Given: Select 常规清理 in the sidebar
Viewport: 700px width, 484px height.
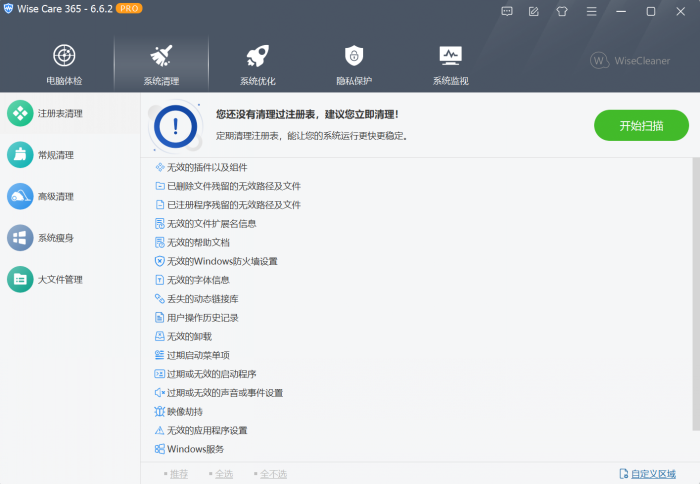Looking at the screenshot, I should coord(70,155).
